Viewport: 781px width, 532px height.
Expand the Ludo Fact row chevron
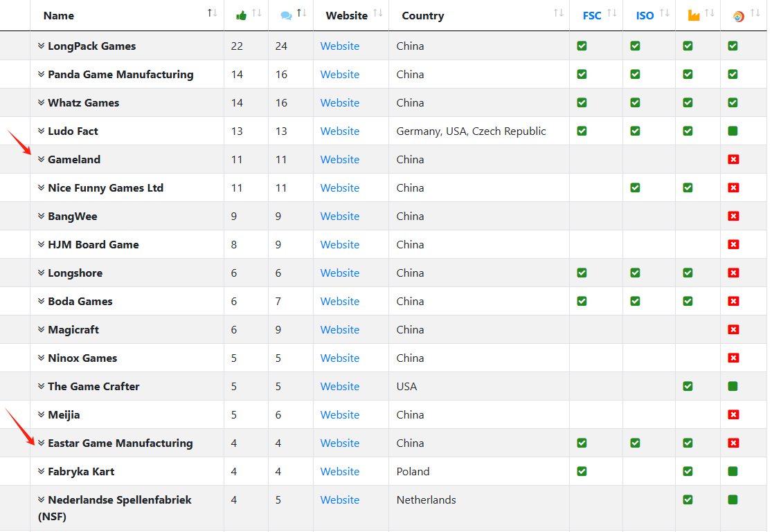coord(42,131)
